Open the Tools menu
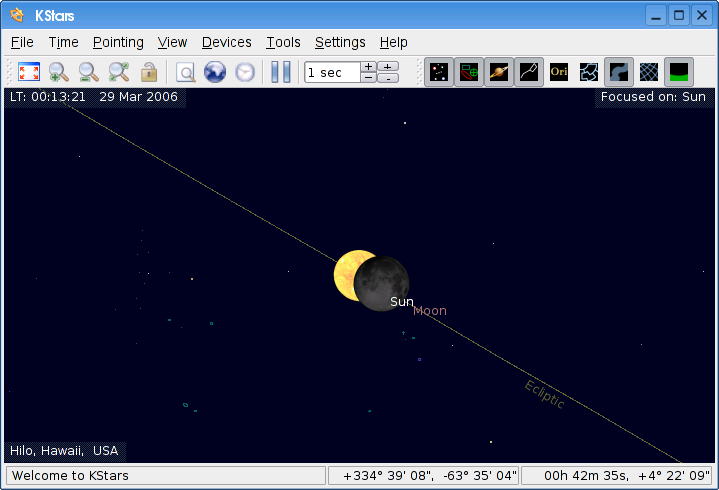The width and height of the screenshot is (719, 490). (283, 42)
